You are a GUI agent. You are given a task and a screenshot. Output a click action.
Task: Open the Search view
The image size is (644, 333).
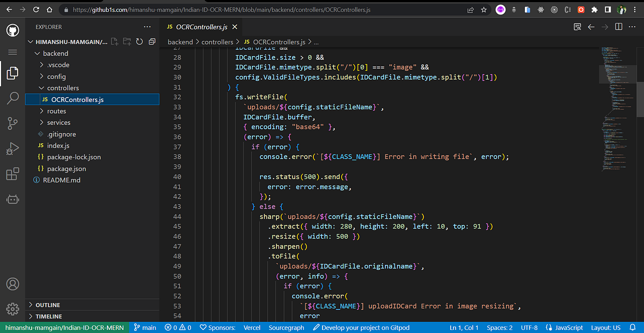tap(12, 98)
